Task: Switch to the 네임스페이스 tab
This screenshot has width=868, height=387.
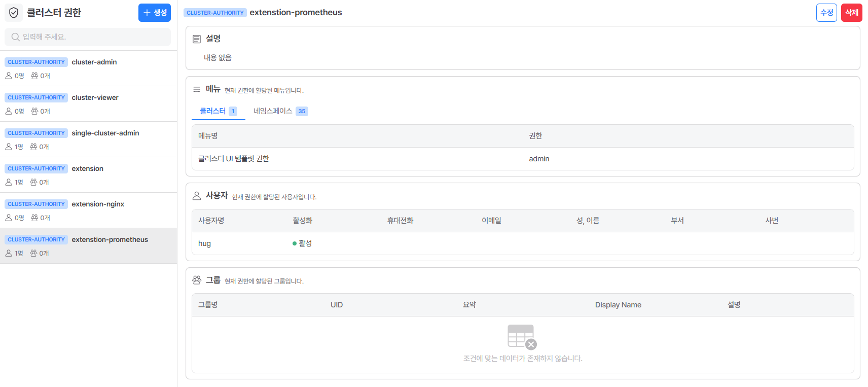Action: click(280, 111)
